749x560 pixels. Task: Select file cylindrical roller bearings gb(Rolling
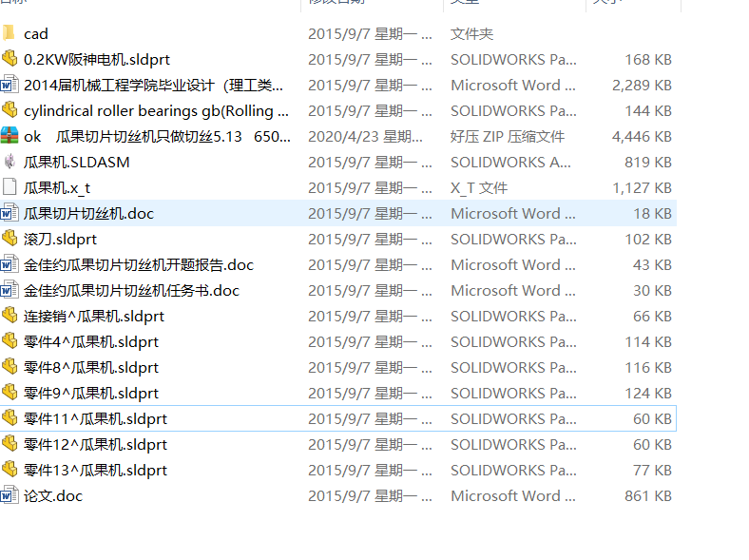pos(156,111)
